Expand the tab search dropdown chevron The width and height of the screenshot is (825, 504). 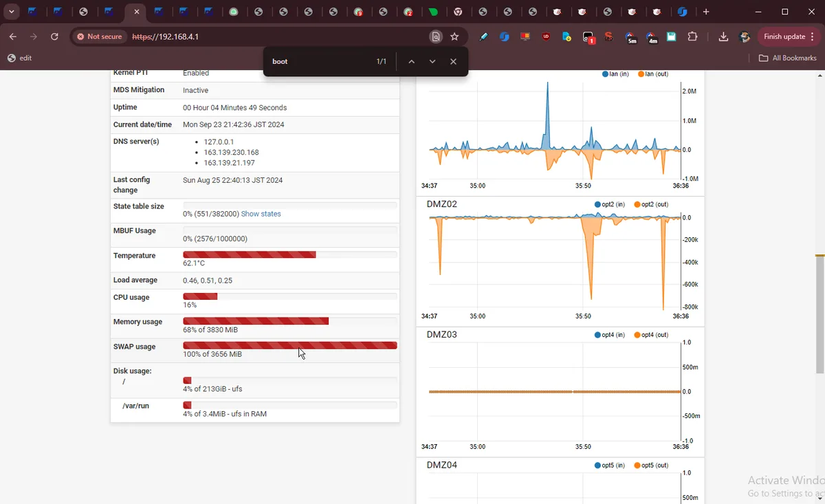coord(12,12)
